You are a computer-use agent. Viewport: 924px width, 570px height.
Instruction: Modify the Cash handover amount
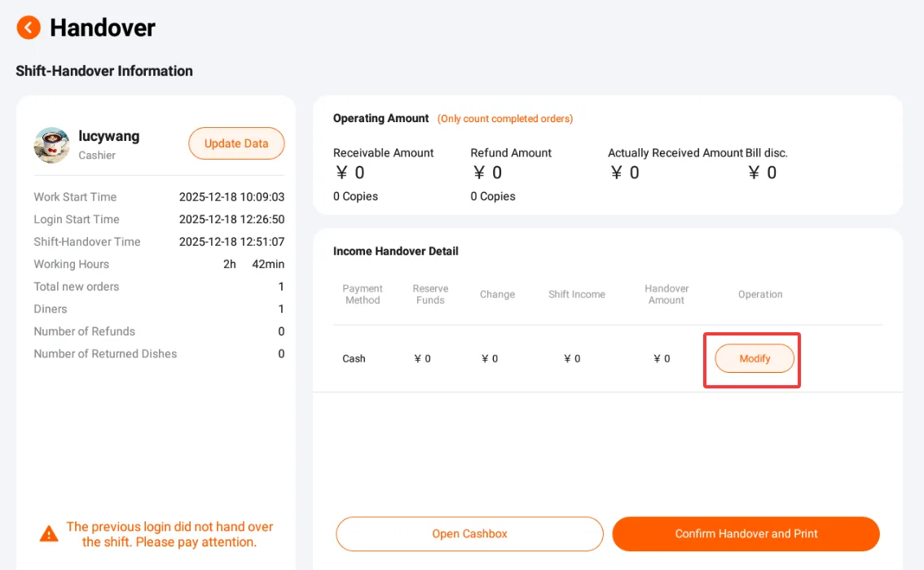click(x=755, y=358)
